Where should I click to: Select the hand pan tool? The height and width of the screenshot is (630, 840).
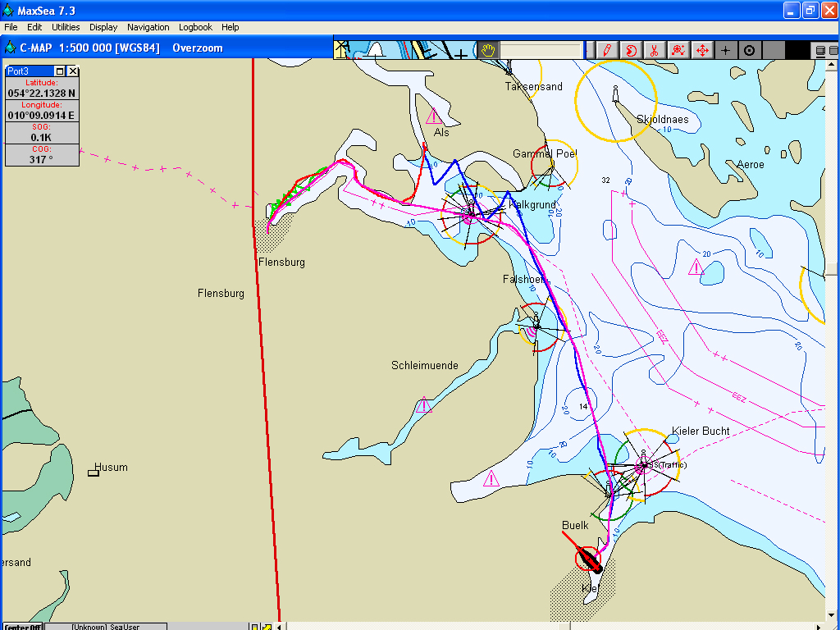(x=488, y=50)
